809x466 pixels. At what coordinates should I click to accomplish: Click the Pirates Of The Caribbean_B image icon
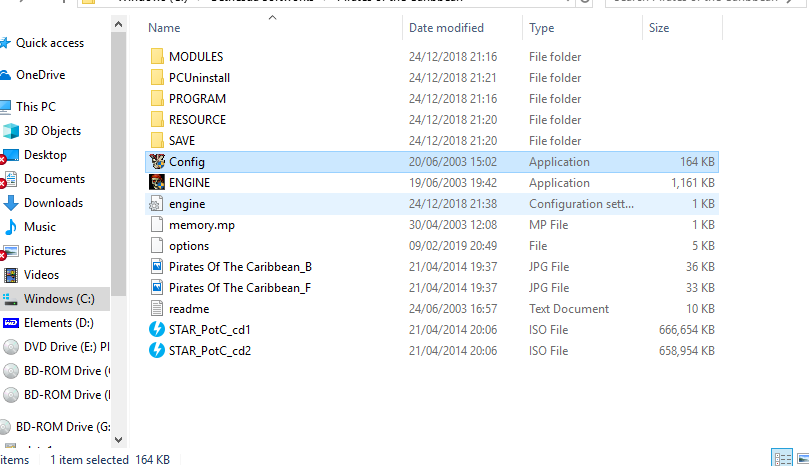(157, 267)
